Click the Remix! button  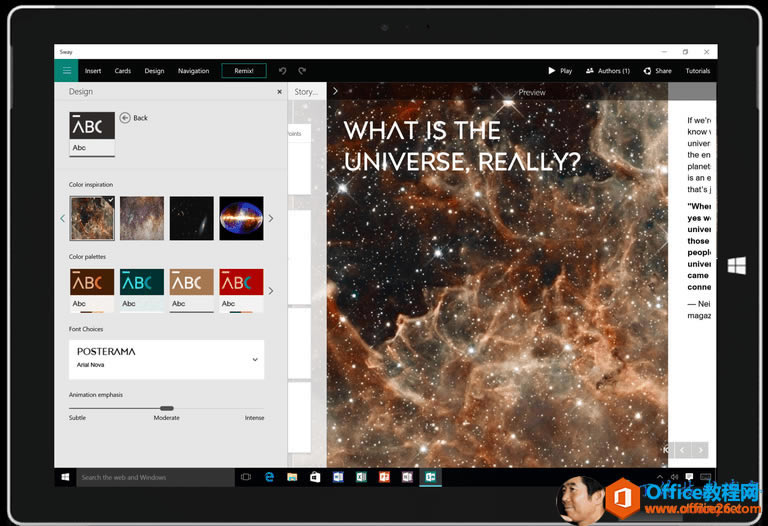tap(244, 71)
